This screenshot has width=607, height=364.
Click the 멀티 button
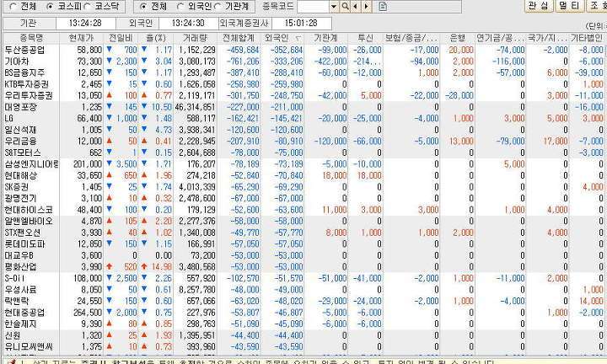click(569, 6)
